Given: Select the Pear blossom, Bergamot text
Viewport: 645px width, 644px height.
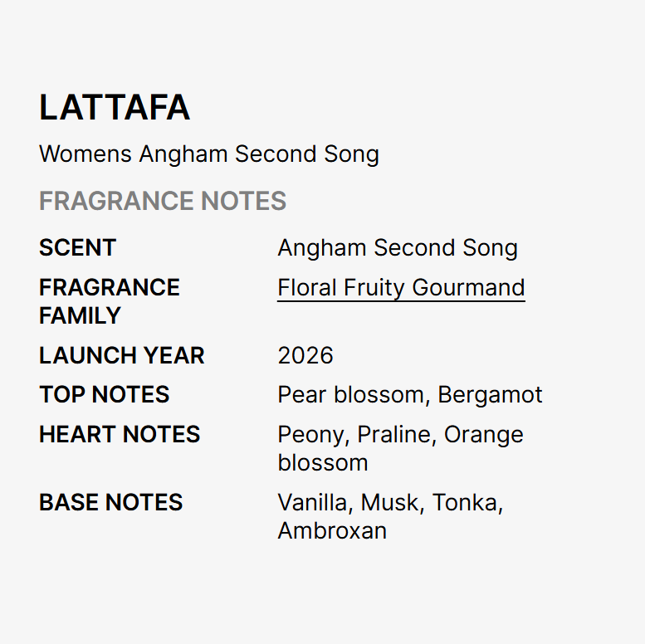Looking at the screenshot, I should [410, 395].
